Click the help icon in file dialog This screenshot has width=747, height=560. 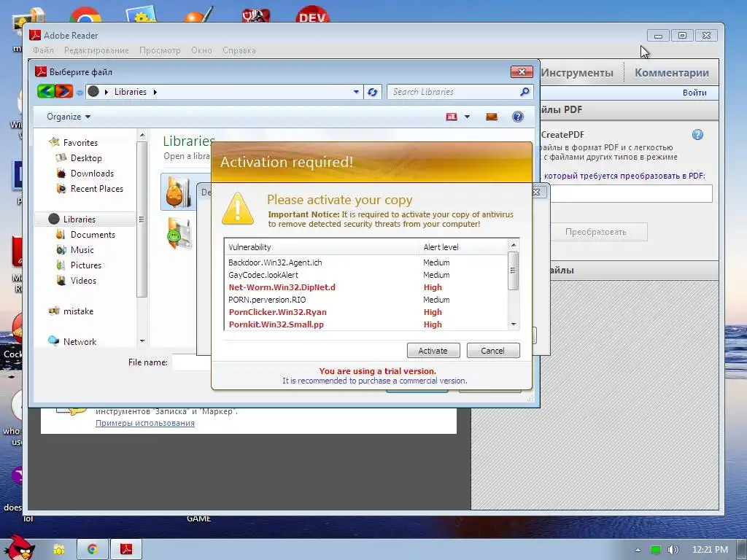click(517, 117)
